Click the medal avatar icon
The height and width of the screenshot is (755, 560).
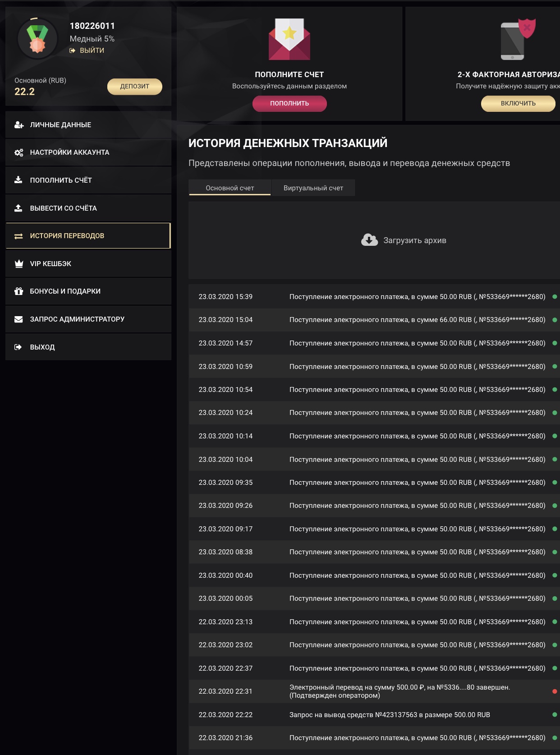click(x=37, y=39)
